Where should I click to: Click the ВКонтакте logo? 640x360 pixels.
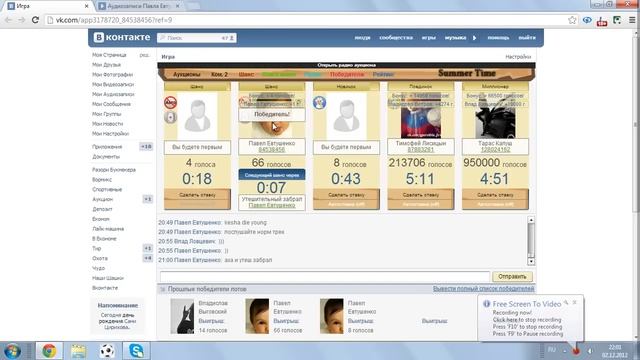(122, 37)
